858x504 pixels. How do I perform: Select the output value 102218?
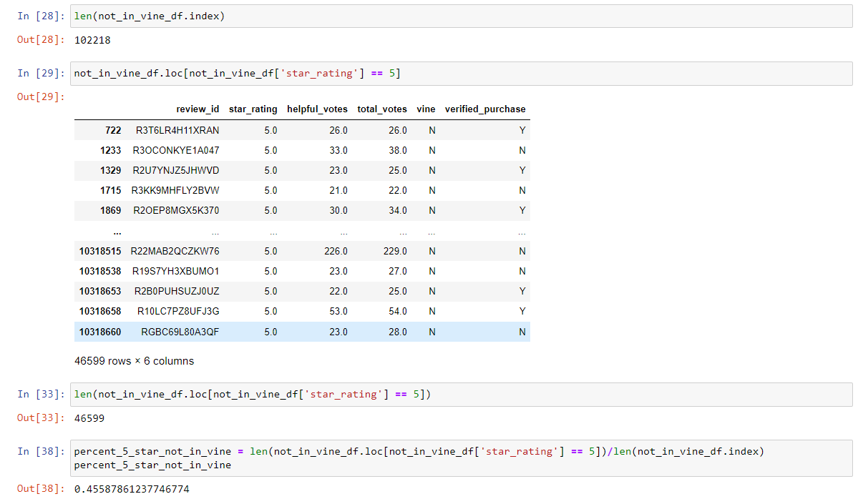point(92,40)
